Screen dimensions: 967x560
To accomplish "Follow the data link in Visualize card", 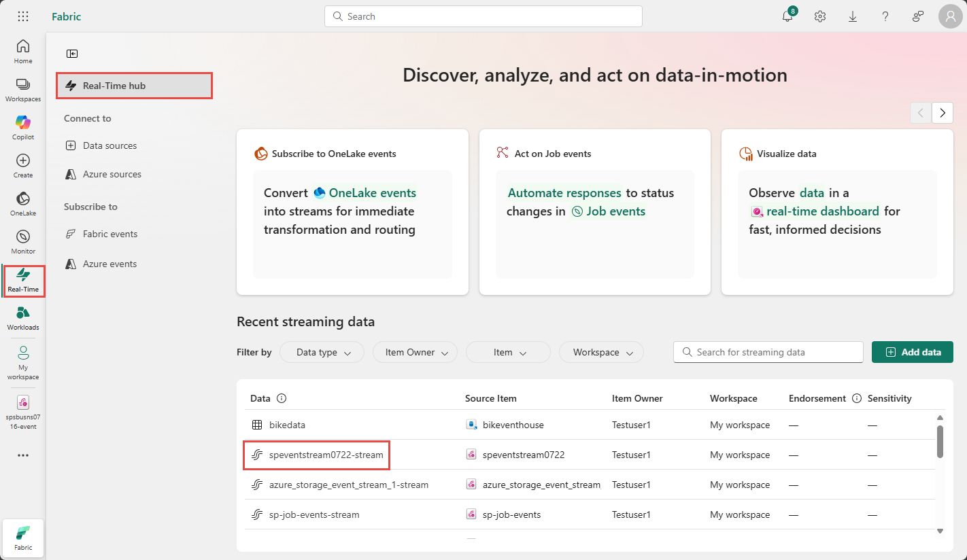I will (812, 193).
